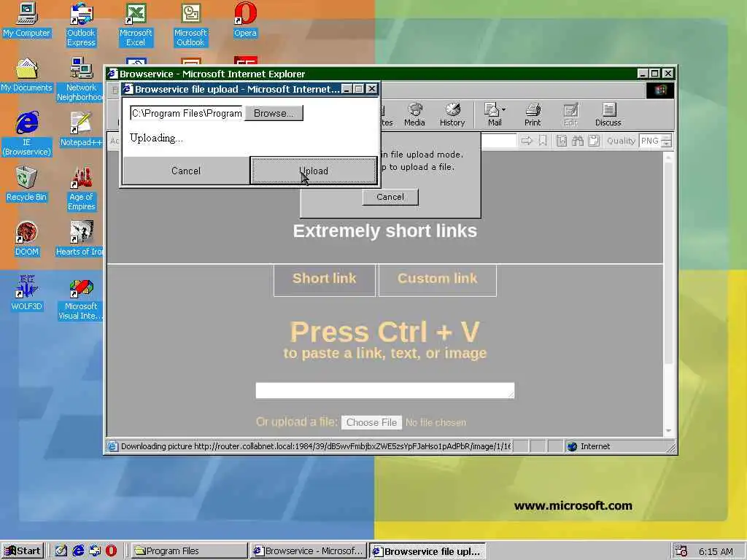
Task: Launch Hearts of Iron shortcut
Action: [80, 238]
